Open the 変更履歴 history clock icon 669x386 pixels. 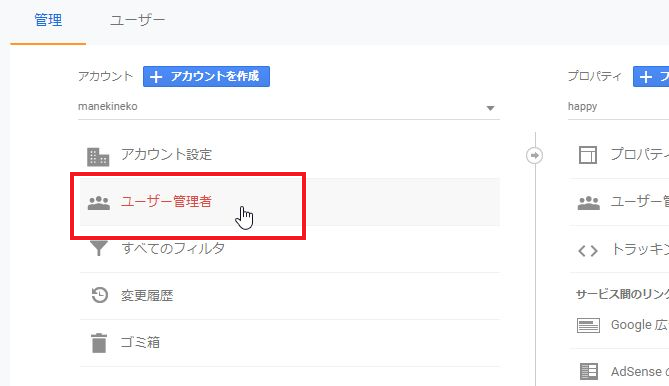coord(99,295)
